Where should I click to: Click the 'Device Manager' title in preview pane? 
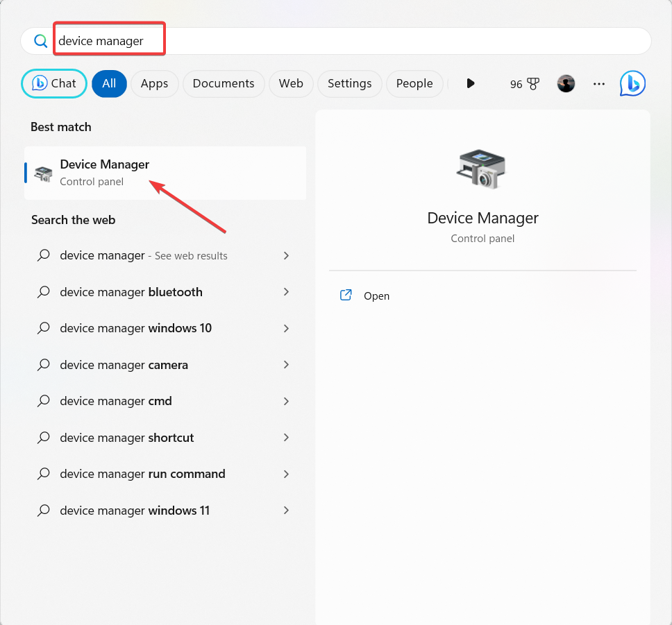(482, 219)
